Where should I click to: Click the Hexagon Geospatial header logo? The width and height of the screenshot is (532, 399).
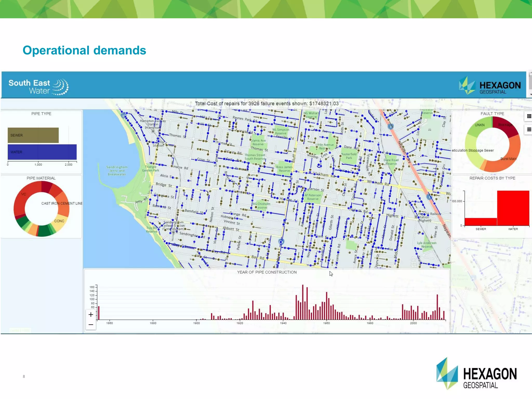click(x=490, y=86)
